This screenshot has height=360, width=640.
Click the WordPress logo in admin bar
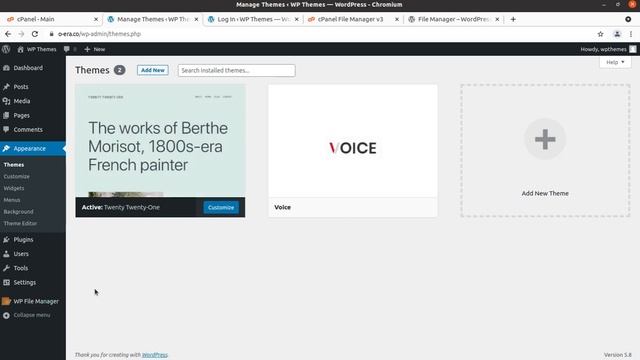[6, 49]
